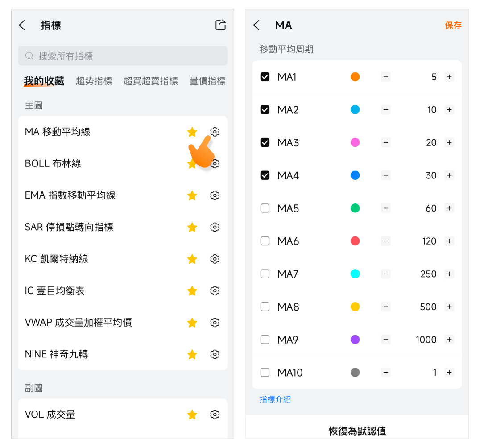Select the 超買超賣指標 tab
Screen dimensions: 480x448
151,81
